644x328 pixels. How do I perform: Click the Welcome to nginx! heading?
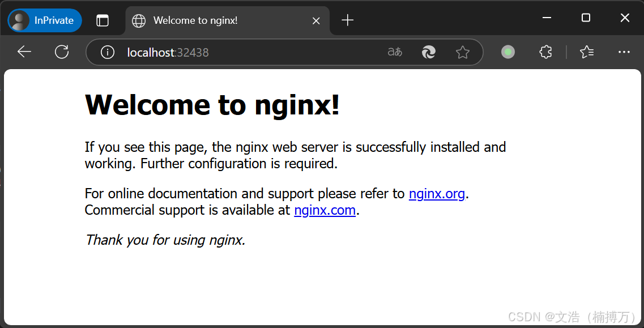point(212,105)
